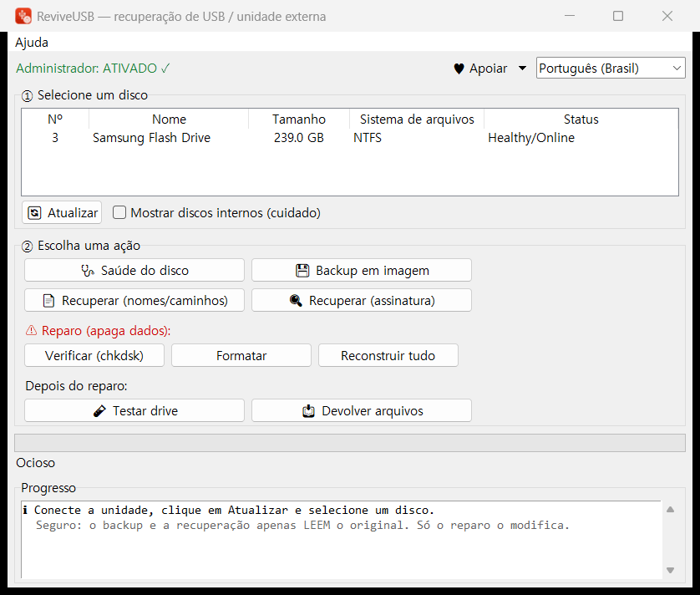This screenshot has width=700, height=595.
Task: Select the Samsung Flash Drive row
Action: point(350,138)
